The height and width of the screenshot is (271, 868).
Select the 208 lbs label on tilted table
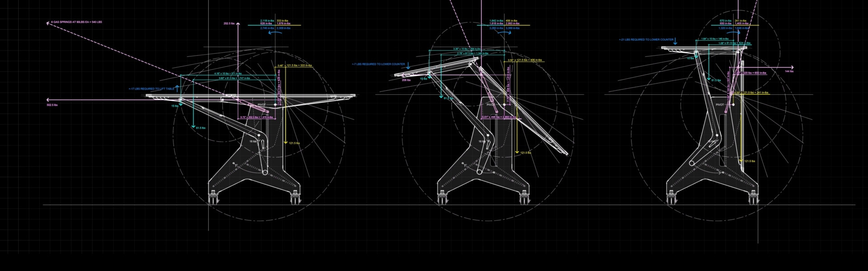click(406, 80)
